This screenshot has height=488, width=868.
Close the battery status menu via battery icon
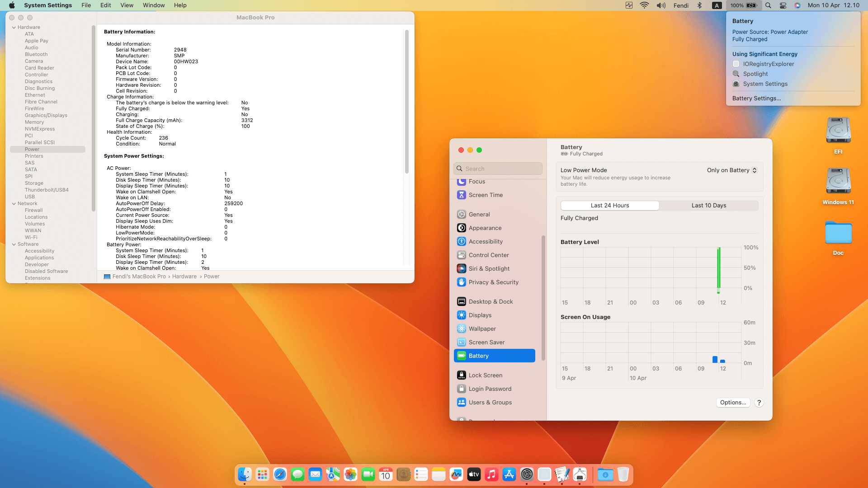tap(744, 5)
